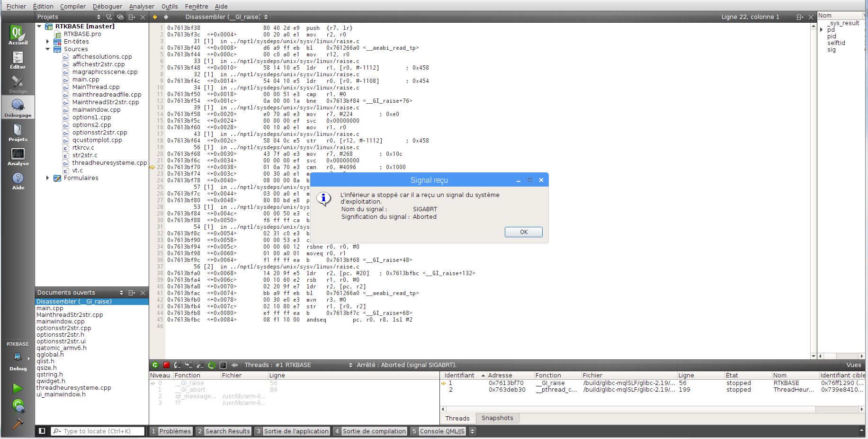Viewport: 868px width, 439px height.
Task: Click the Aide mode icon in sidebar
Action: [18, 181]
